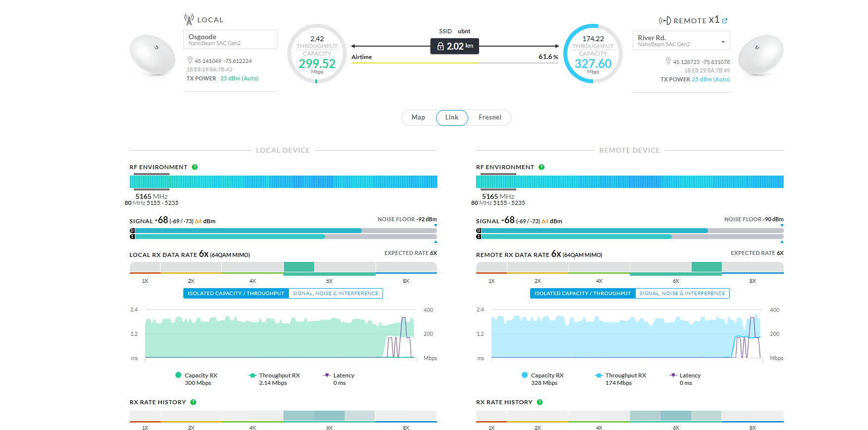Click the local GPS location pin icon

tap(190, 61)
